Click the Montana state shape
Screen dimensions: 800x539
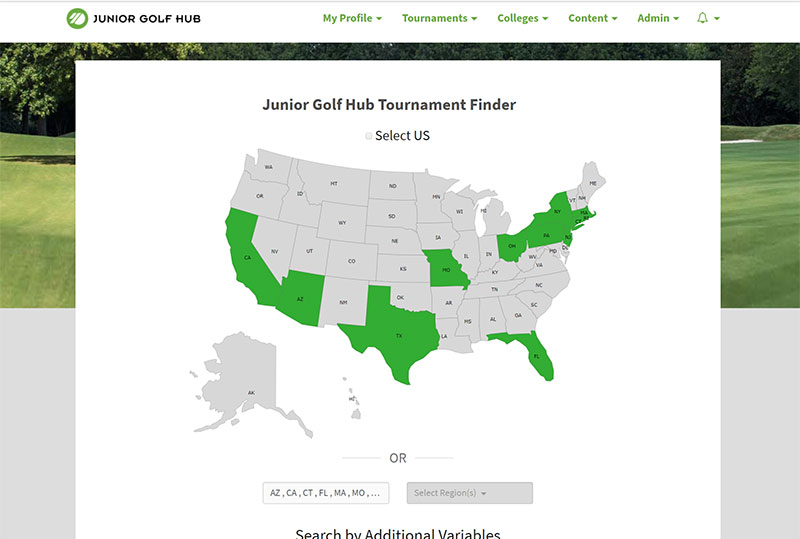click(334, 184)
